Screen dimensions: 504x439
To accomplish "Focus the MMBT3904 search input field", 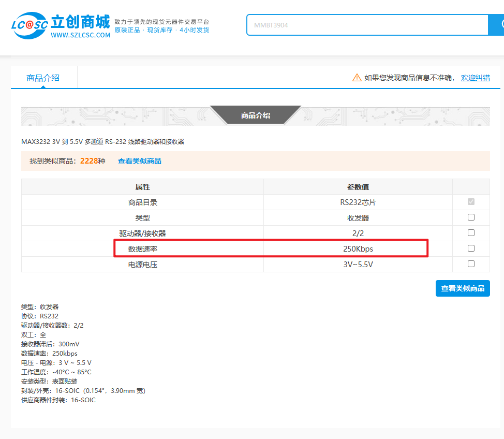I will tap(367, 25).
